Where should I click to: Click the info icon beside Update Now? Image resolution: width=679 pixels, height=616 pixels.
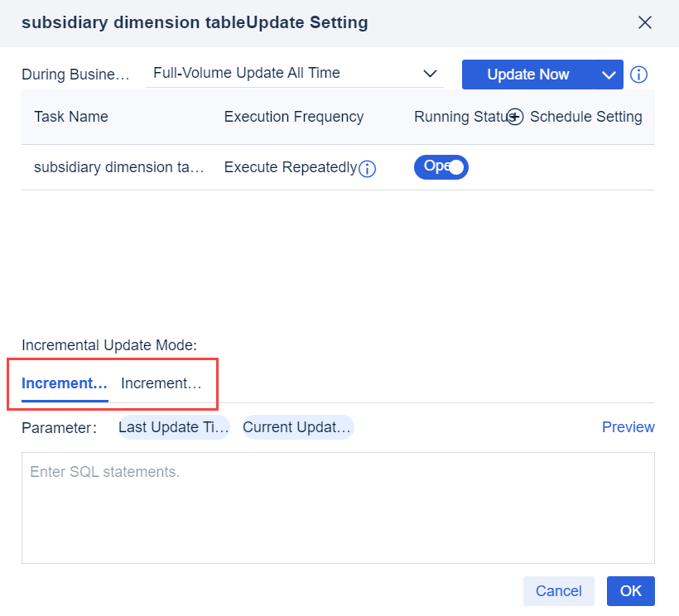(x=638, y=75)
